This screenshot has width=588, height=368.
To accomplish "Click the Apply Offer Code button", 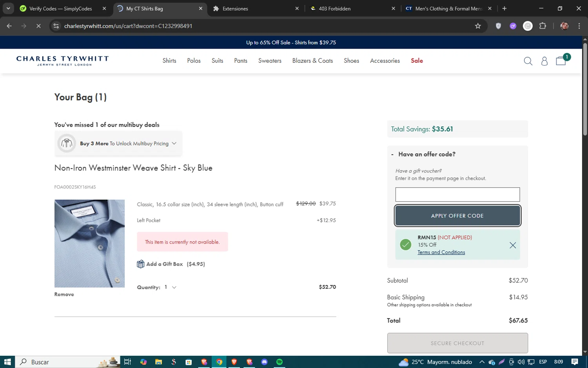I will coord(457,216).
